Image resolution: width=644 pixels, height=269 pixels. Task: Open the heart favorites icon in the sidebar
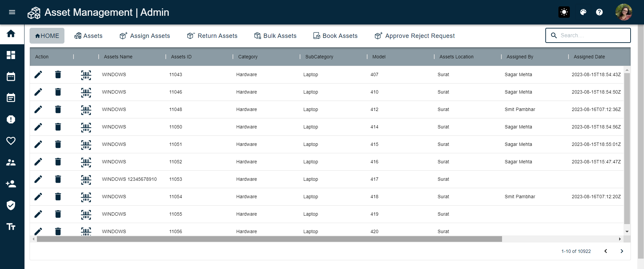11,141
